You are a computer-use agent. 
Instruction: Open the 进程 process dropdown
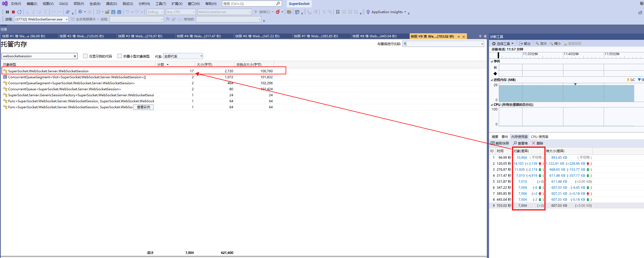pos(41,19)
